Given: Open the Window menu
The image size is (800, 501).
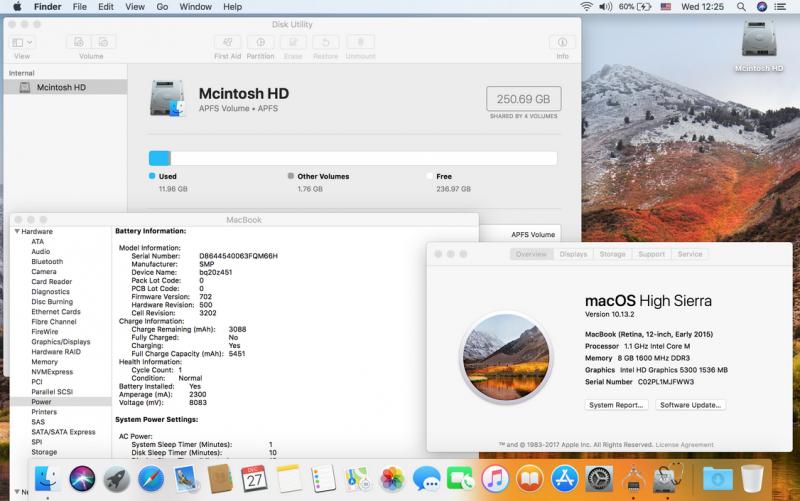Looking at the screenshot, I should tap(195, 7).
